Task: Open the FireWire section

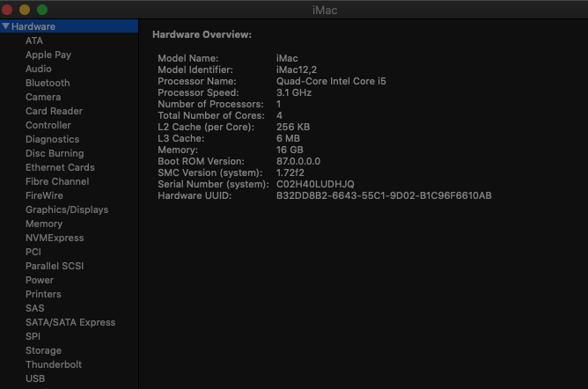Action: pyautogui.click(x=44, y=195)
